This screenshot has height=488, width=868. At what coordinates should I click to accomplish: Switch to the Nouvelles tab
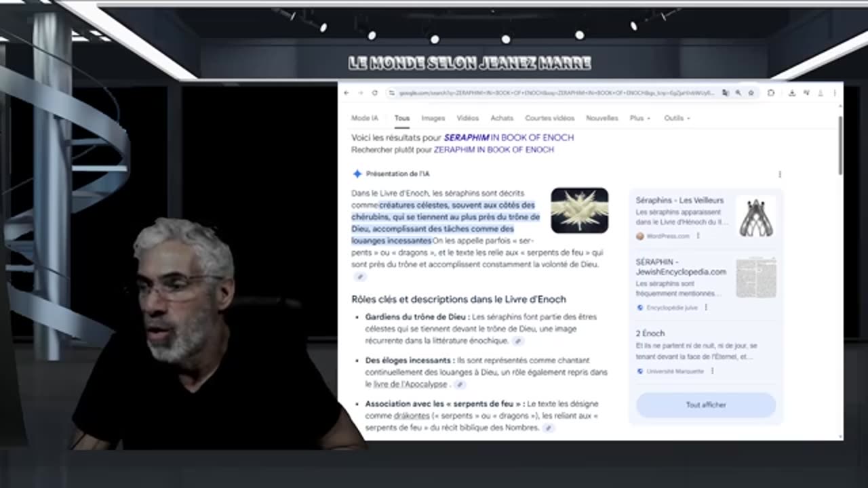[602, 118]
